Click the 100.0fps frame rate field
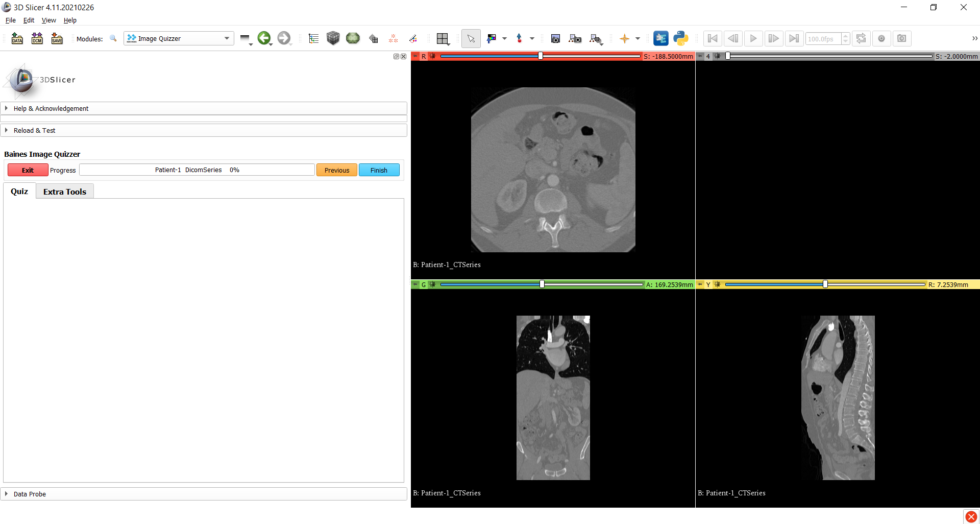Screen dimensions: 980x524 pyautogui.click(x=823, y=38)
